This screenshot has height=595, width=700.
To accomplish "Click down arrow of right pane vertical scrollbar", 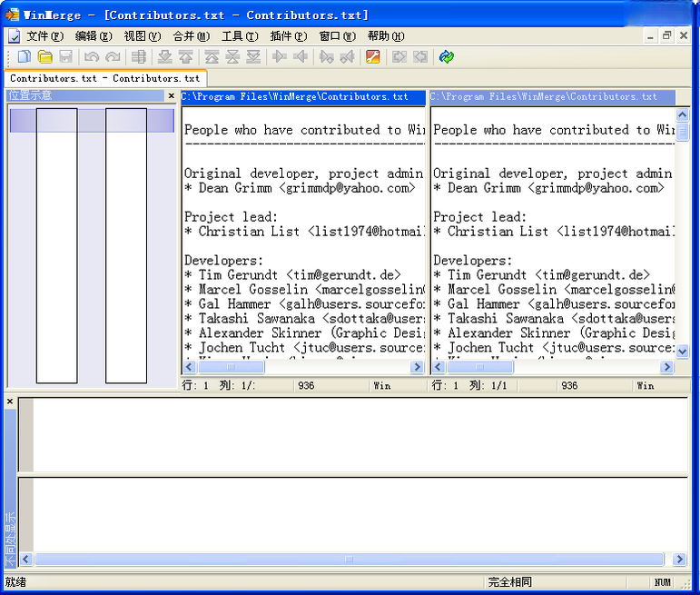I will point(682,352).
